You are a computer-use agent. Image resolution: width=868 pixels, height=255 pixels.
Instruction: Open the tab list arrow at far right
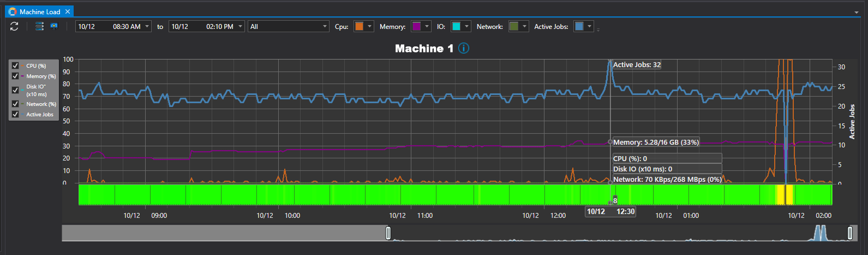(x=857, y=13)
